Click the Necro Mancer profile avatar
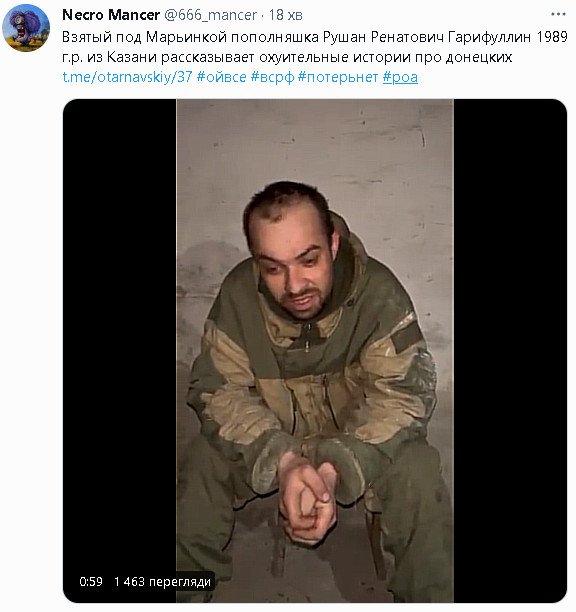This screenshot has width=576, height=612. click(26, 28)
